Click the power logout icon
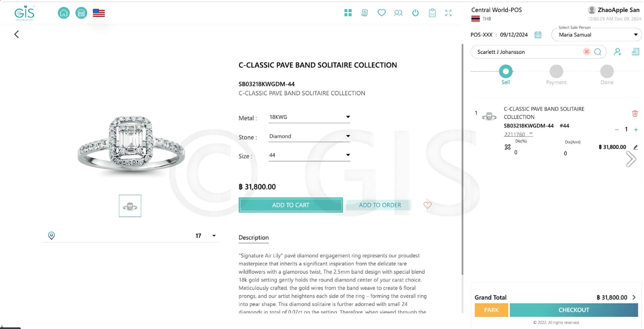 (415, 13)
